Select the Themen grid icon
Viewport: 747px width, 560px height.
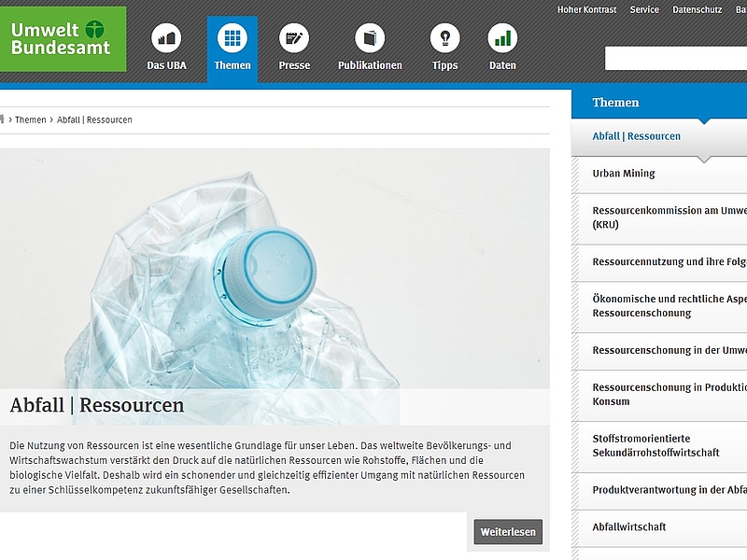(233, 38)
